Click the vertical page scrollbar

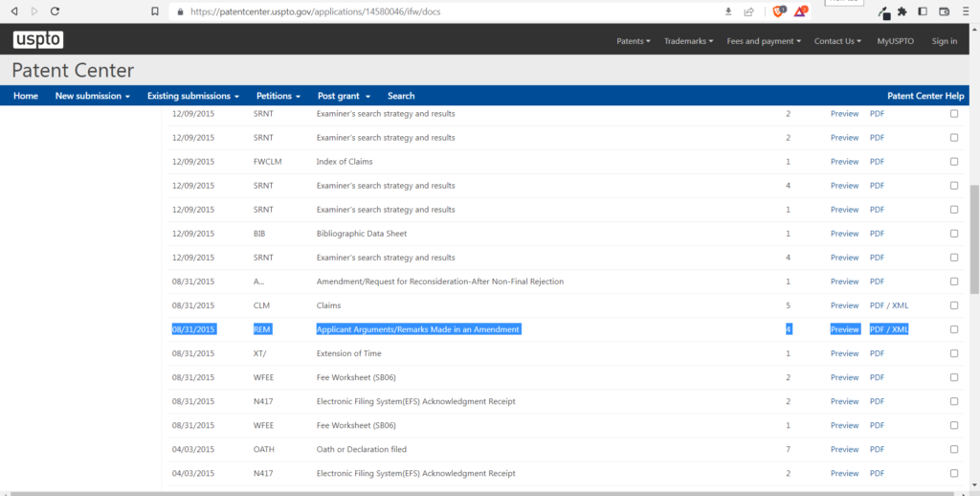click(974, 239)
